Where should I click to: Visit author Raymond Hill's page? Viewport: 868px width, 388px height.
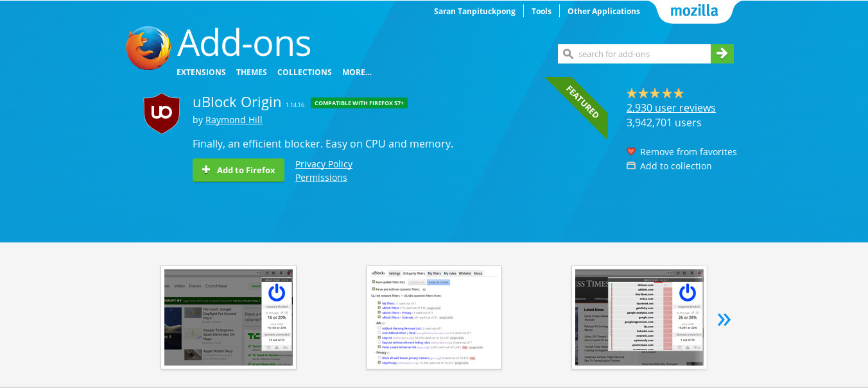tap(234, 120)
